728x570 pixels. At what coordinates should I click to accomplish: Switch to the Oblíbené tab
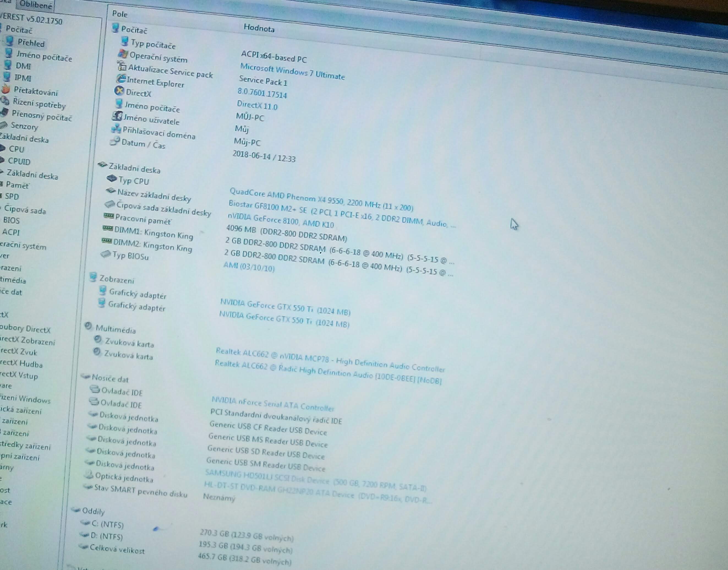pos(36,5)
